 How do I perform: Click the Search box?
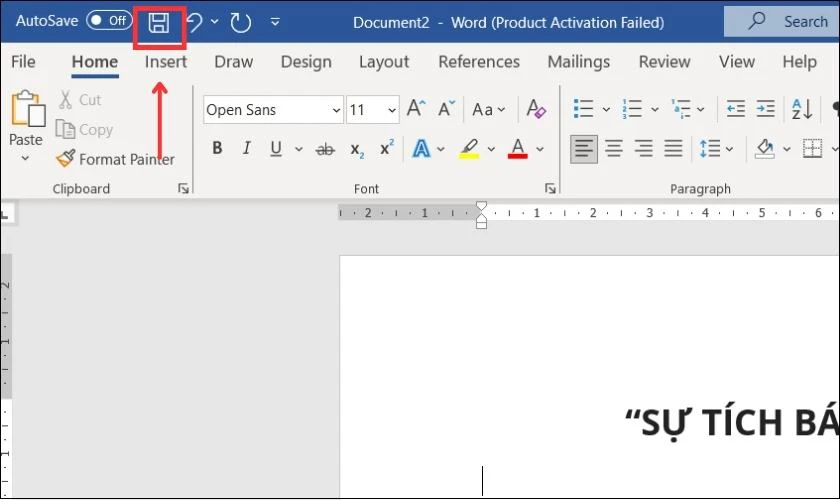pyautogui.click(x=782, y=21)
